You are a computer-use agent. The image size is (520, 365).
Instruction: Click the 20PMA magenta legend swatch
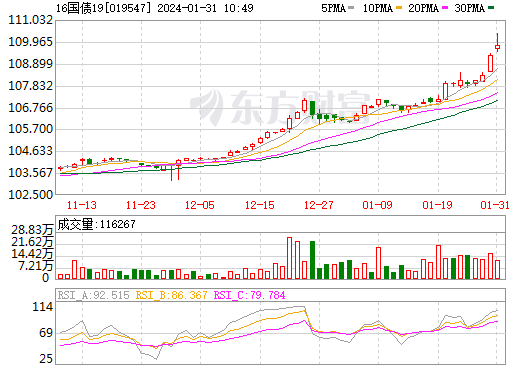click(x=445, y=8)
